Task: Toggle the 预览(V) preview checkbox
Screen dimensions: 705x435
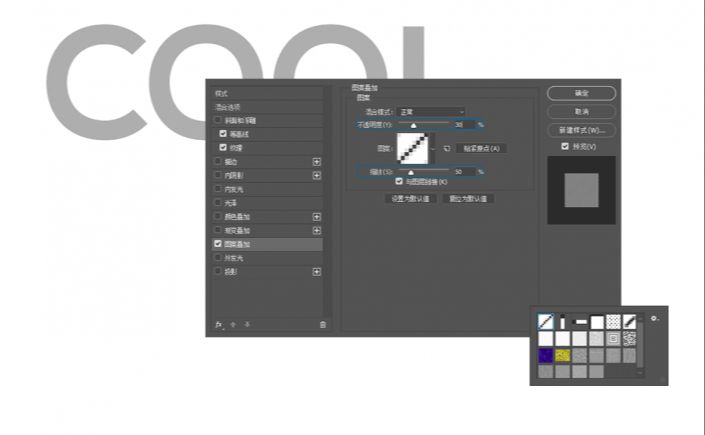Action: (565, 146)
